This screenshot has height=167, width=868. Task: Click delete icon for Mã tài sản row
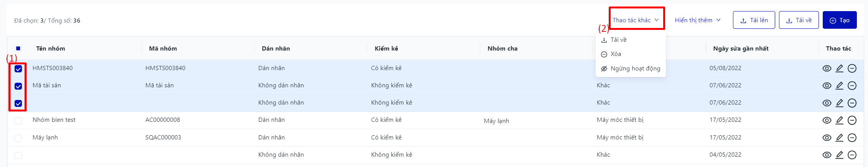pyautogui.click(x=852, y=86)
